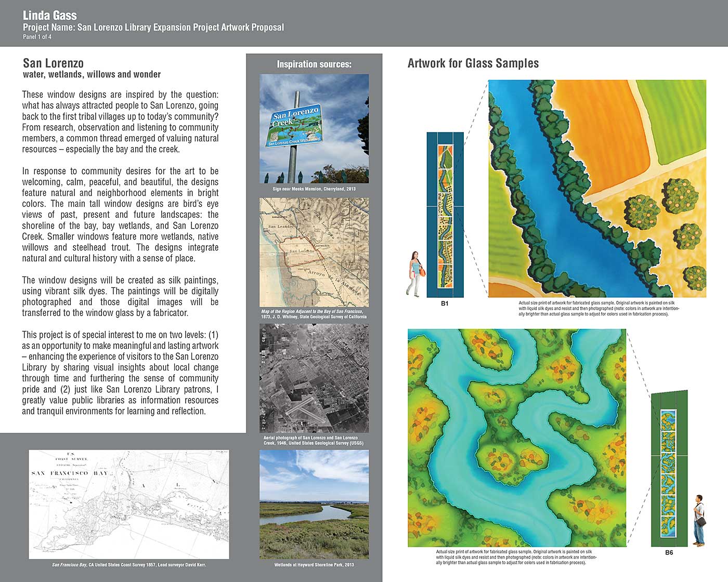The image size is (728, 582).
Task: Open the San Francisco Bay 1857 survey map
Action: coord(129,504)
